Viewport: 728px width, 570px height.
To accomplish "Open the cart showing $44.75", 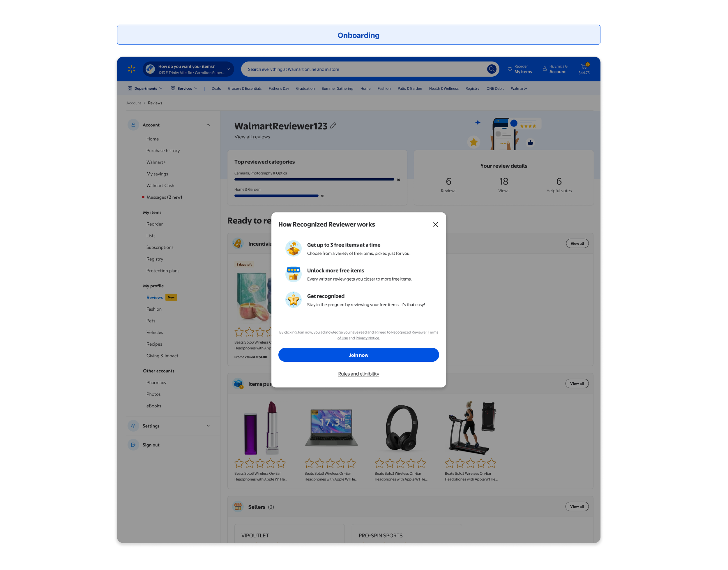I will coord(584,69).
